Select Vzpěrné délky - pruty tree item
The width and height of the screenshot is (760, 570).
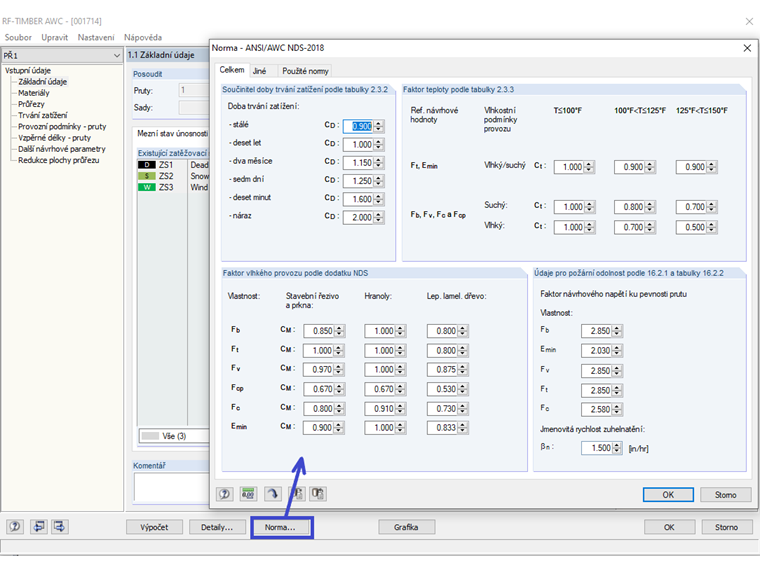coord(54,137)
